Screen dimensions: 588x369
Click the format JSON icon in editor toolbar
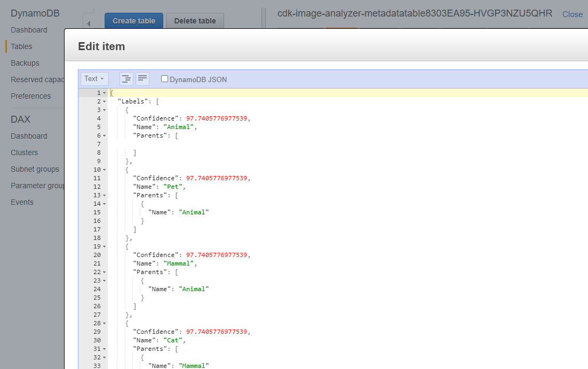pos(126,79)
